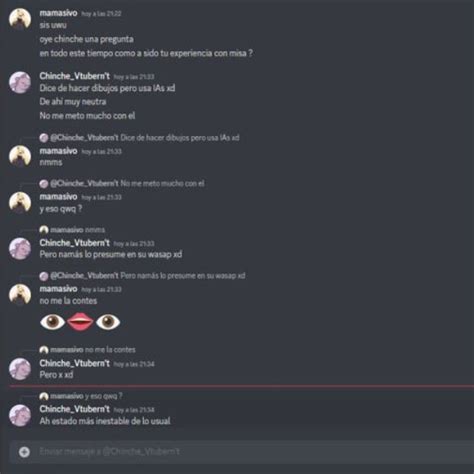Click Chinche_Vtubern't avatar by 'Pero namás lo presume'

pos(20,248)
